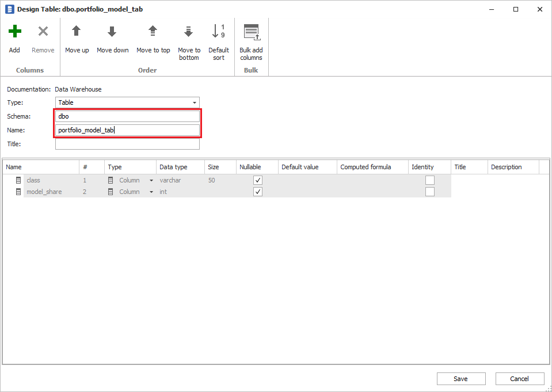Click into the Title input field
The width and height of the screenshot is (552, 392).
127,144
